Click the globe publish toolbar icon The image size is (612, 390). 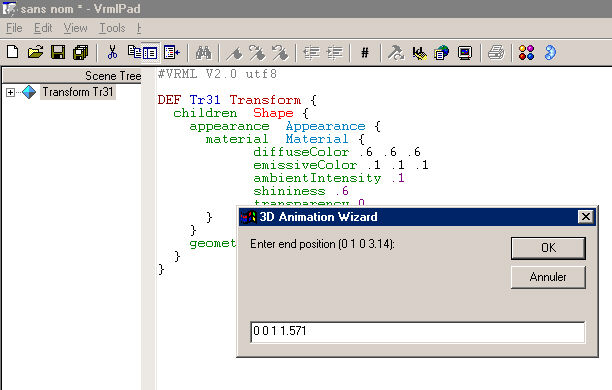[442, 52]
